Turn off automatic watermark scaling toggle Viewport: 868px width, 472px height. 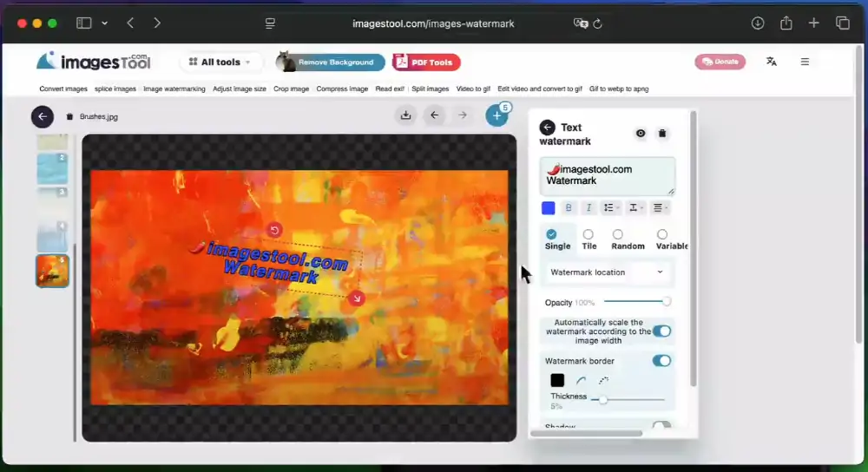click(x=661, y=331)
